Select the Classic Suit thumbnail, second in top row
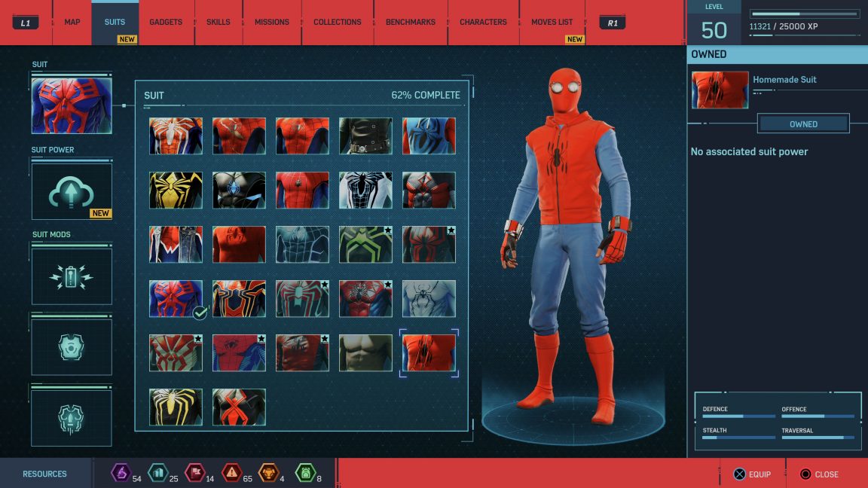Viewport: 868px width, 488px height. [239, 136]
